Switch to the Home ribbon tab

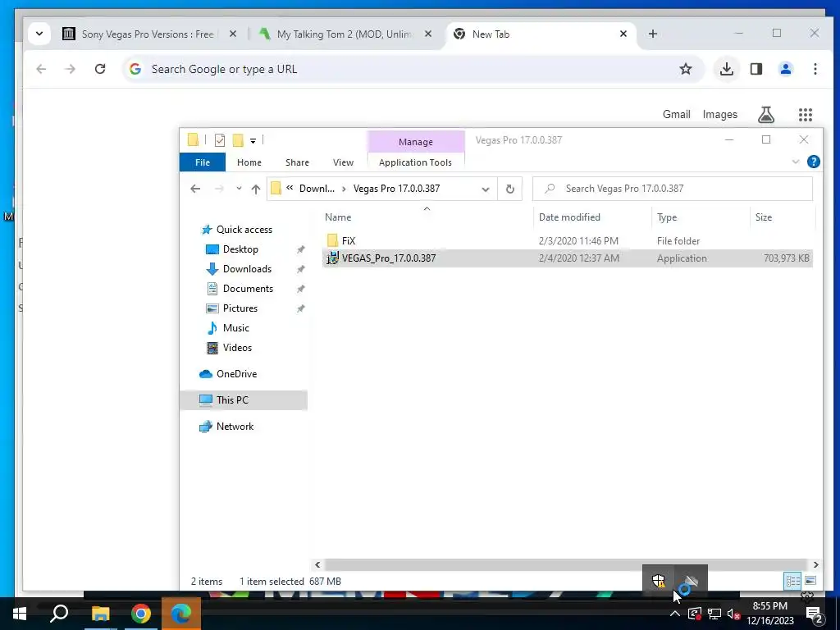pyautogui.click(x=249, y=162)
